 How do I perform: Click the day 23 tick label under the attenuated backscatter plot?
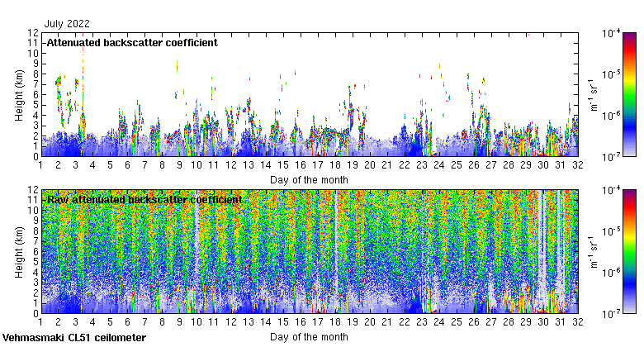422,165
